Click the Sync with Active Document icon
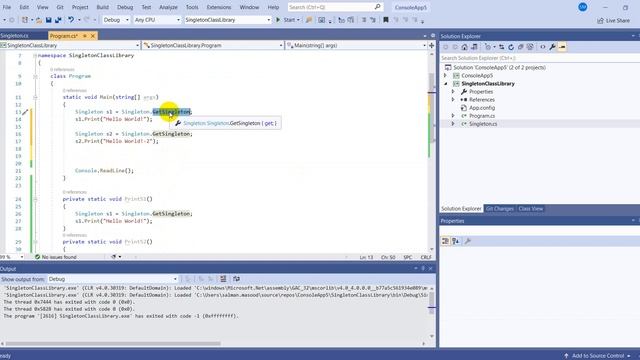The width and height of the screenshot is (640, 360). 501,47
